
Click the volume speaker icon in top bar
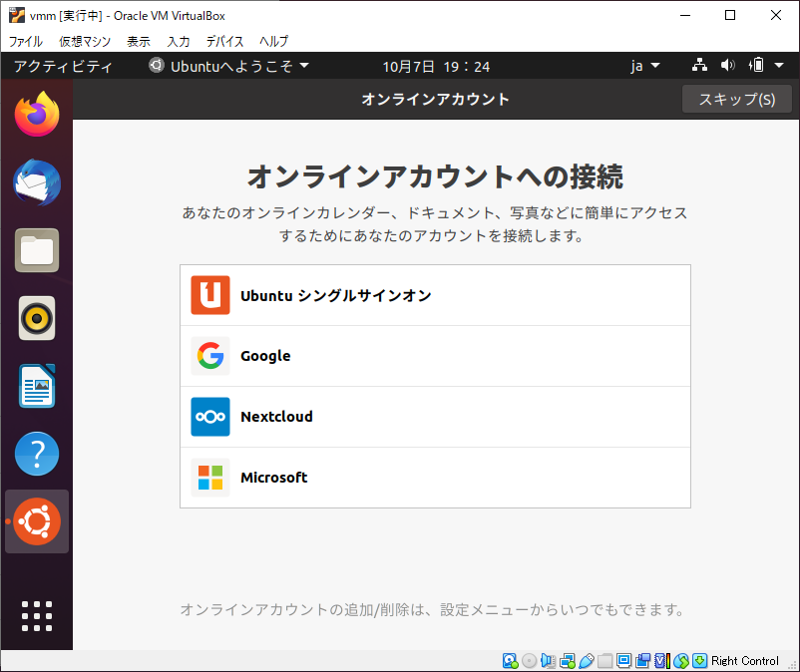pyautogui.click(x=728, y=65)
